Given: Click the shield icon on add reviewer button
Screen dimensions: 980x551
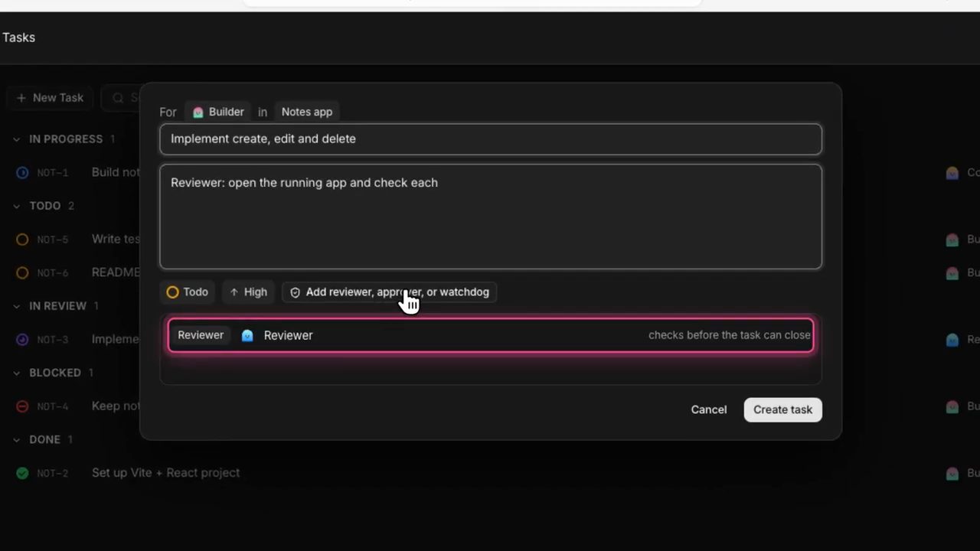Looking at the screenshot, I should (x=295, y=292).
